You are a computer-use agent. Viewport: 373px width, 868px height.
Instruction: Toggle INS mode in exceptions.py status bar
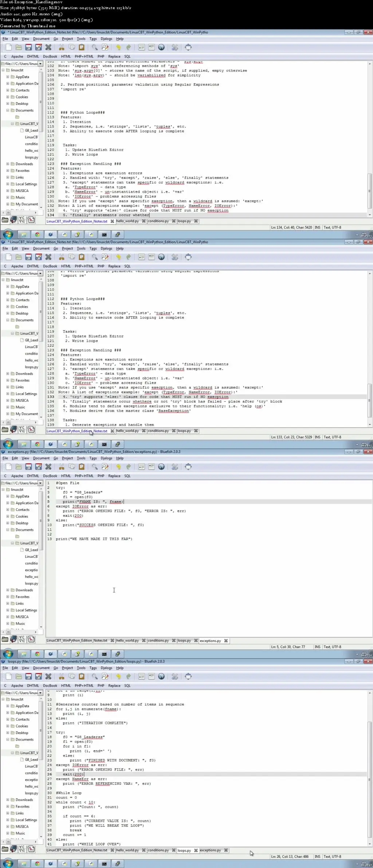pos(318,647)
